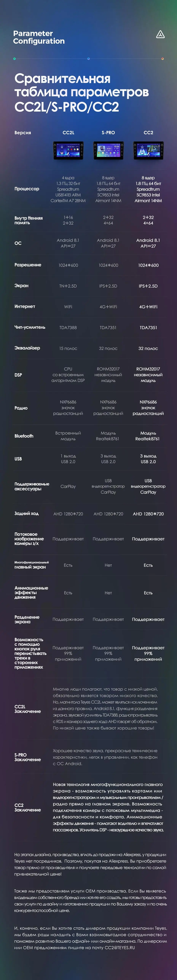Select the CC2 column header
The image size is (177, 980).
pyautogui.click(x=148, y=133)
